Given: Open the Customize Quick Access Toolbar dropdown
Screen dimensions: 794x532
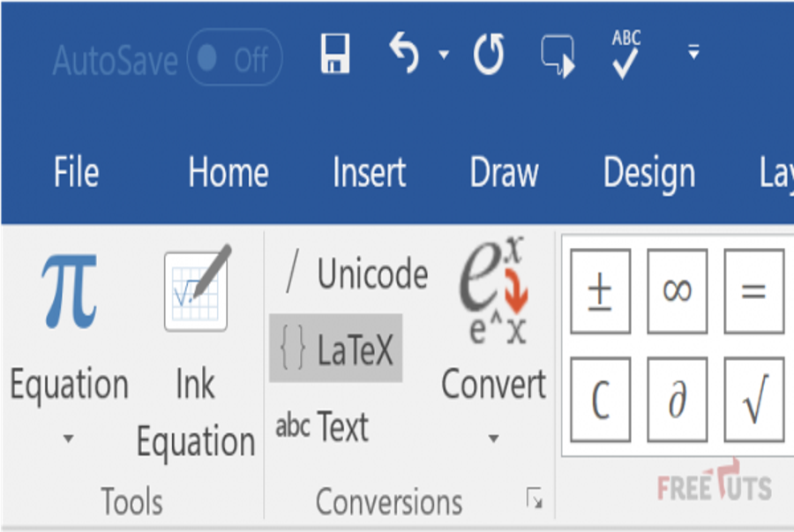Looking at the screenshot, I should [x=693, y=52].
